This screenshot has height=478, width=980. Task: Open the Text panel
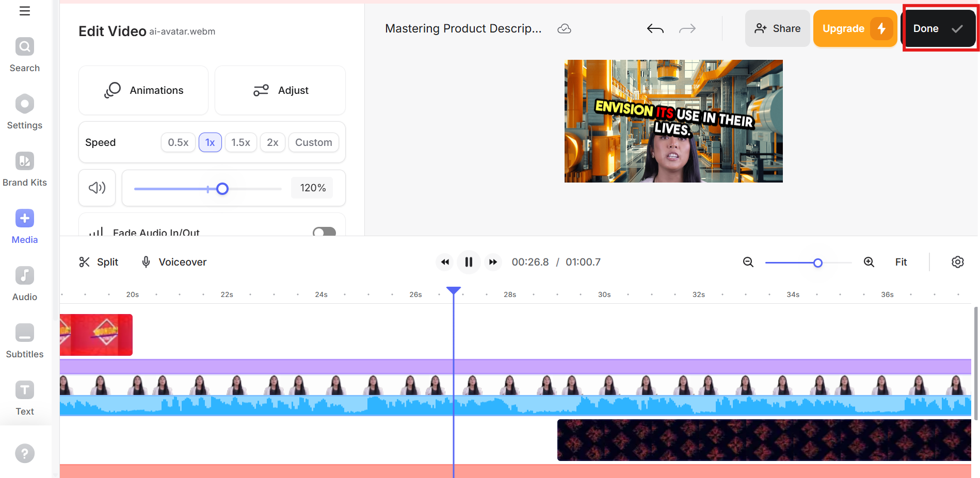point(24,397)
